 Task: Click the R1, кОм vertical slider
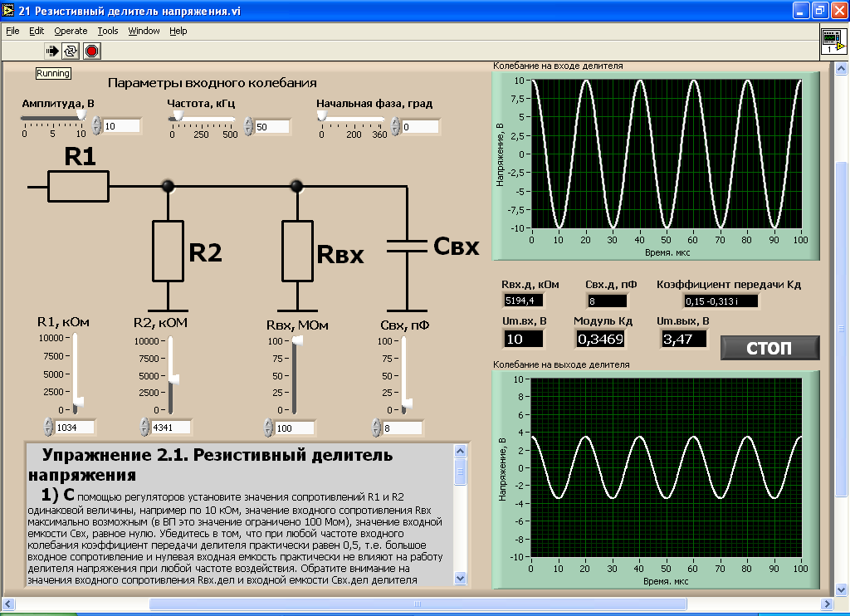[76, 373]
